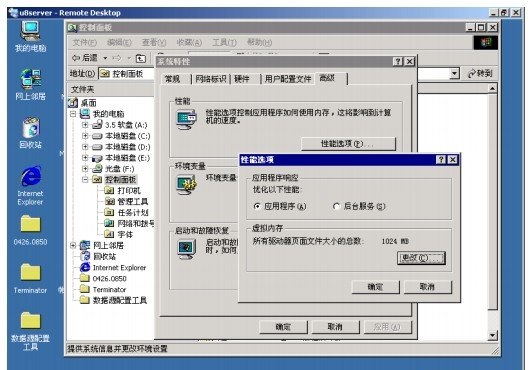Click the up-folder icon in toolbar
This screenshot has height=370, width=530.
[x=141, y=58]
